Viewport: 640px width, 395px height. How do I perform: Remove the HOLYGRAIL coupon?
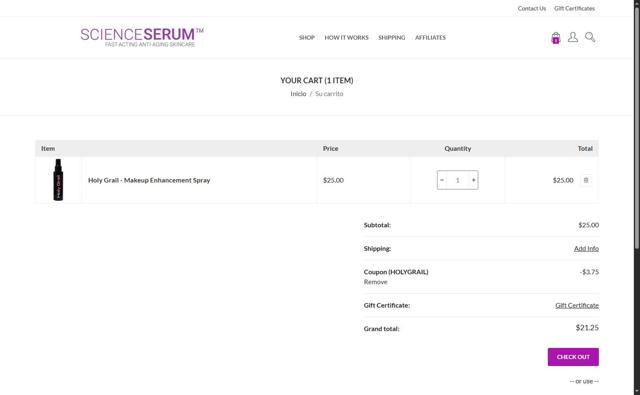[375, 282]
